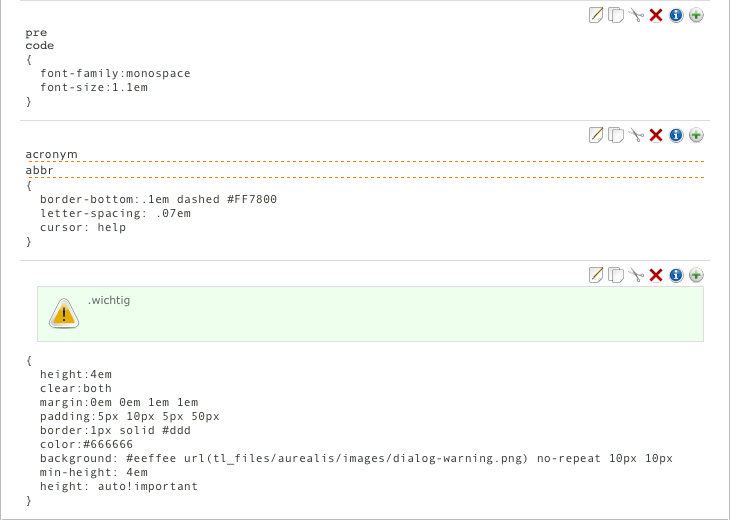Screen dimensions: 730x520
Task: Show info for pre code style
Action: [676, 15]
